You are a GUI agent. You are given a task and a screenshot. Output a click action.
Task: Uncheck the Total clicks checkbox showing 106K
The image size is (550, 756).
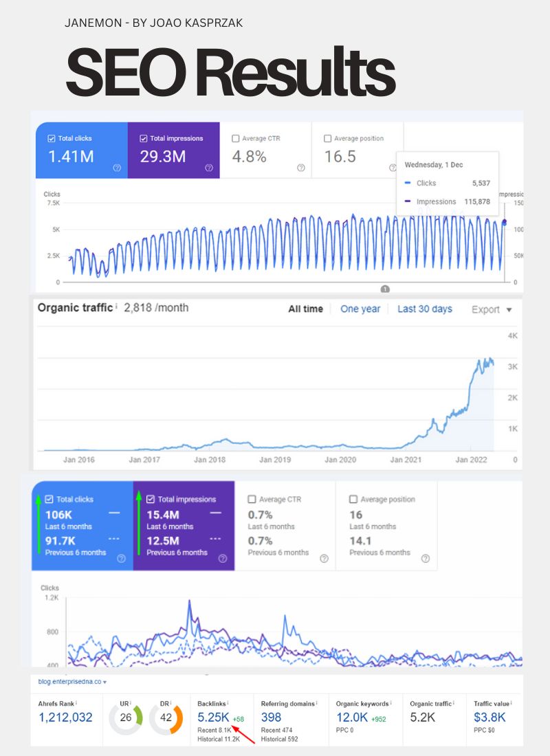[x=48, y=500]
